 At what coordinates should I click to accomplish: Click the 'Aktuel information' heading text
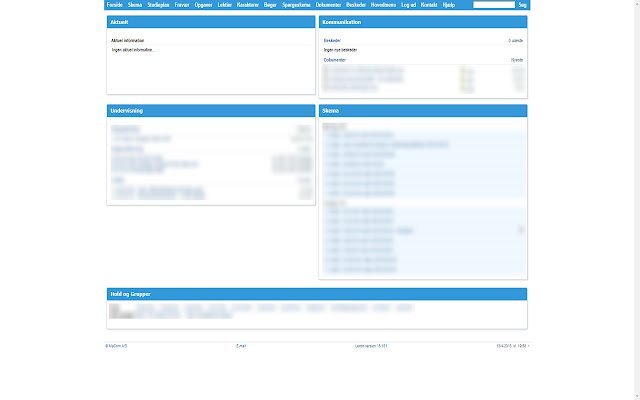[x=128, y=41]
